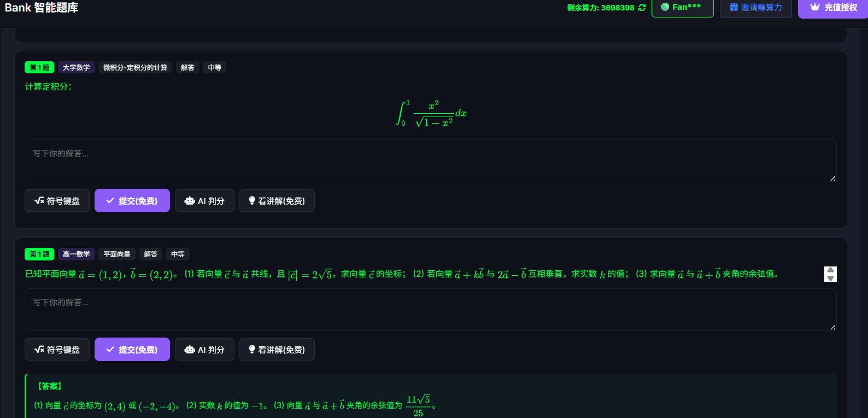Click AI 判分 under the integral question
The width and height of the screenshot is (868, 418).
coord(204,201)
